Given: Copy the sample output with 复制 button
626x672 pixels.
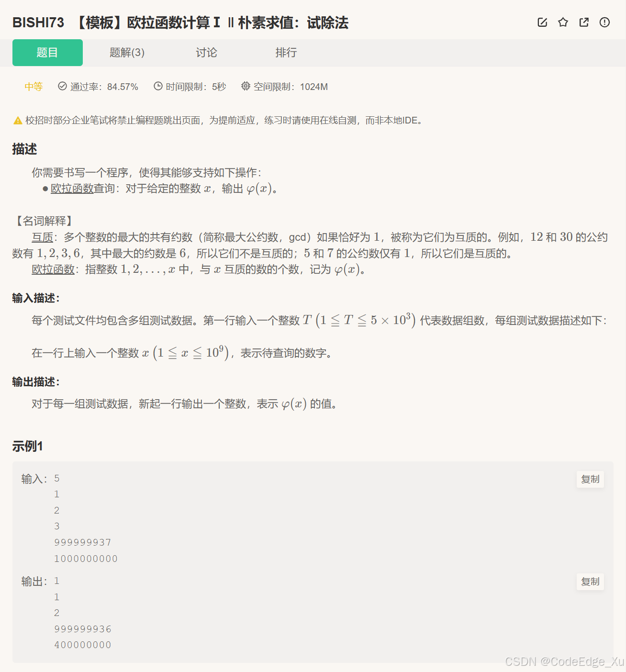Looking at the screenshot, I should coord(590,582).
